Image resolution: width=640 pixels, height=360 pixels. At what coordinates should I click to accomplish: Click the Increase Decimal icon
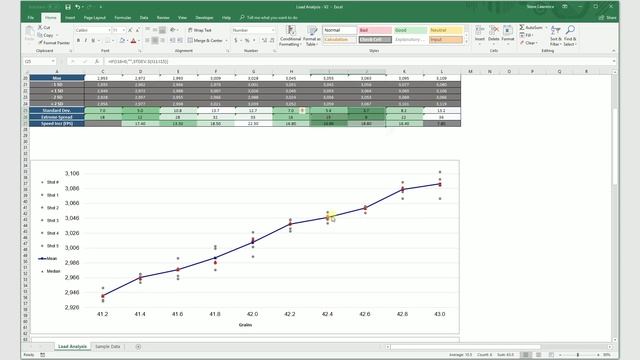click(x=264, y=40)
